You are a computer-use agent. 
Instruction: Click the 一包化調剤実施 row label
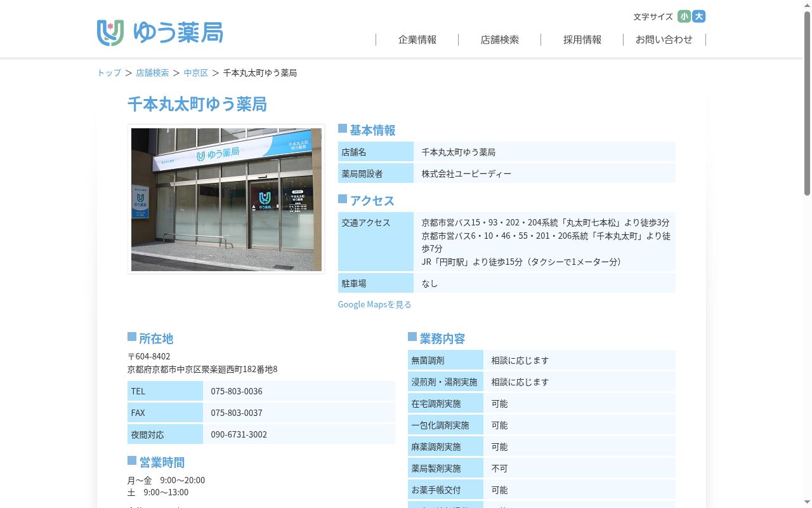[x=445, y=425]
